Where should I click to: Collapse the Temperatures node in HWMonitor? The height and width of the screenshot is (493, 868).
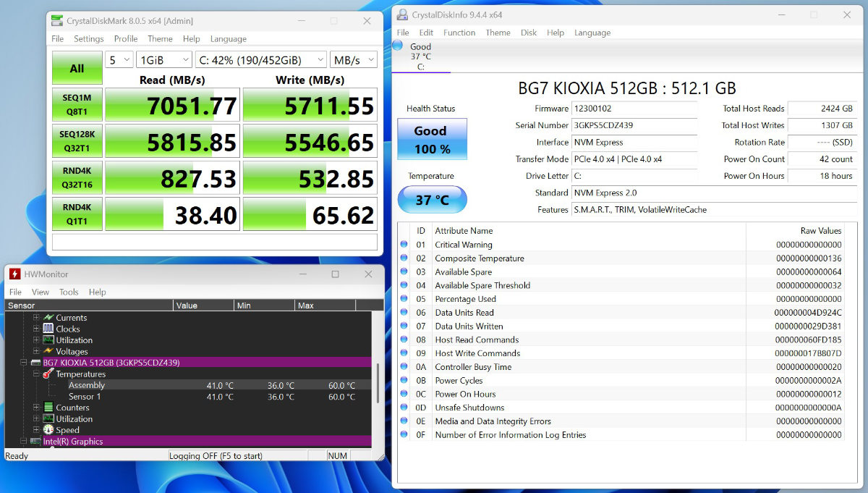[36, 374]
